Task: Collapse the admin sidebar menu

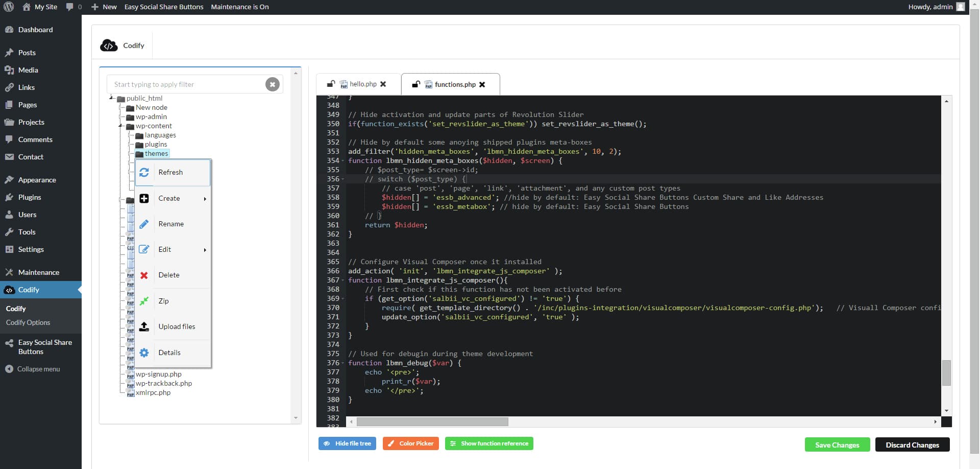Action: pos(33,369)
